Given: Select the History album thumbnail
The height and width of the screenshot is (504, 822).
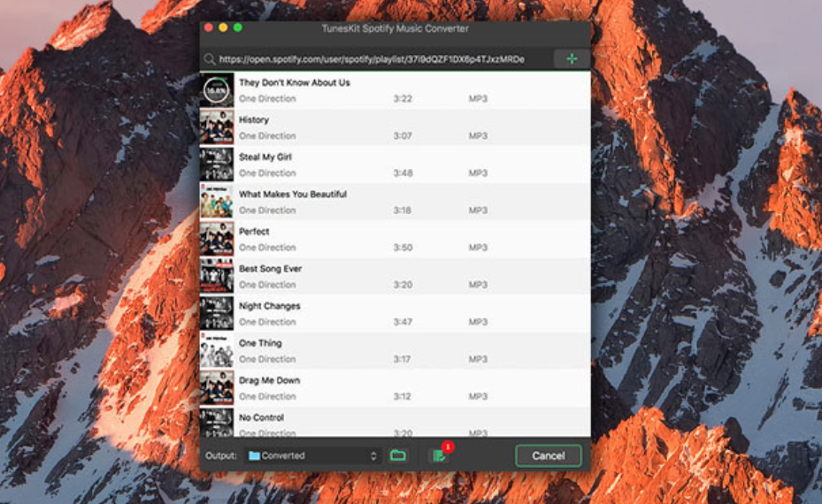Looking at the screenshot, I should (x=217, y=127).
